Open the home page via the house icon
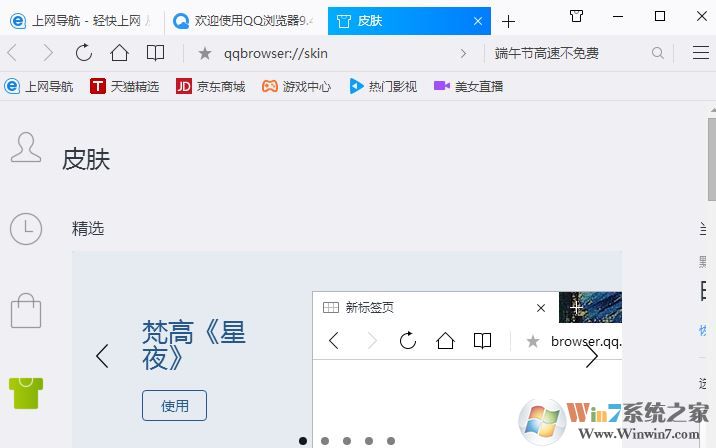Screen dimensions: 716x448 (x=119, y=53)
